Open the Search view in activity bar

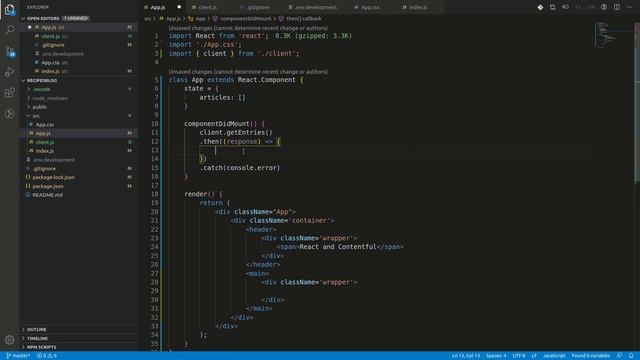[10, 30]
